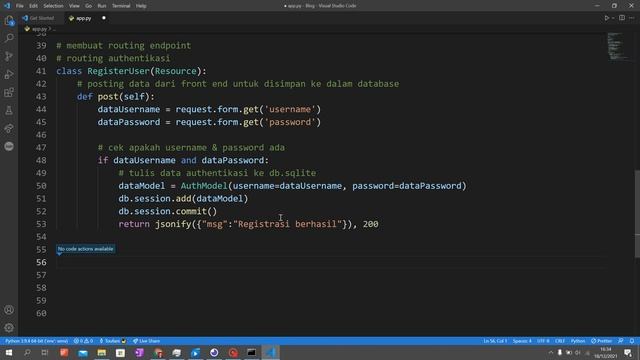Screen dimensions: 640x360
Task: Click AuthModel on line 50
Action: 204,186
